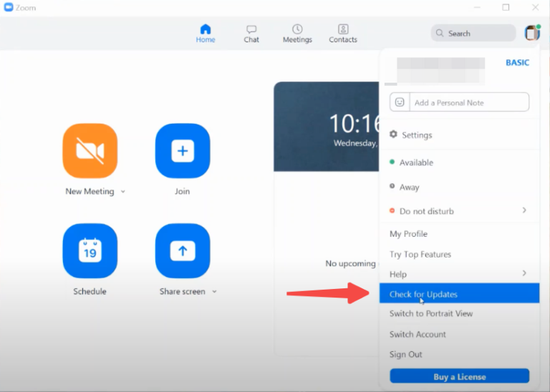Click the Settings gear icon

394,134
